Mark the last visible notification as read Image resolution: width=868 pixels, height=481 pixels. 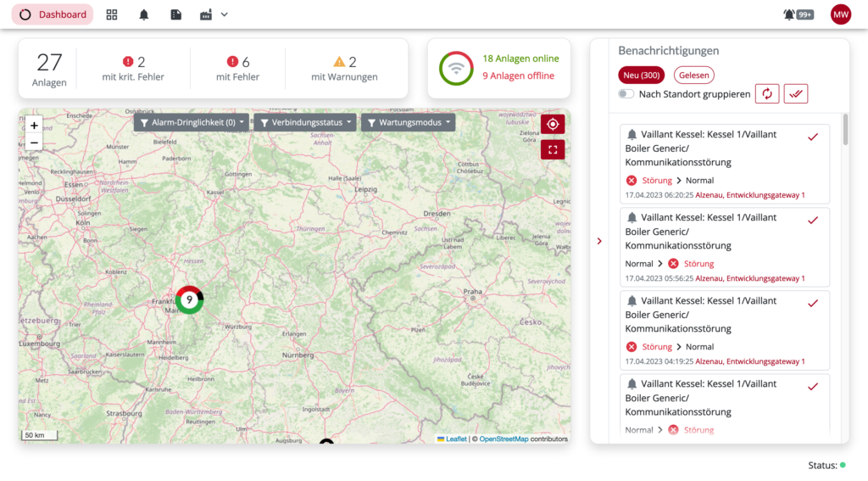point(813,386)
